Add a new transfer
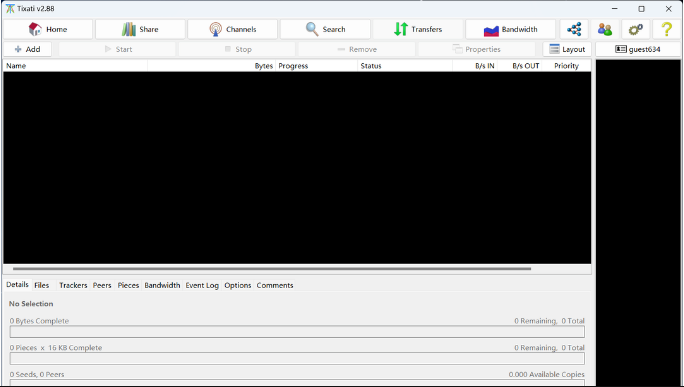The height and width of the screenshot is (387, 684). 27,49
